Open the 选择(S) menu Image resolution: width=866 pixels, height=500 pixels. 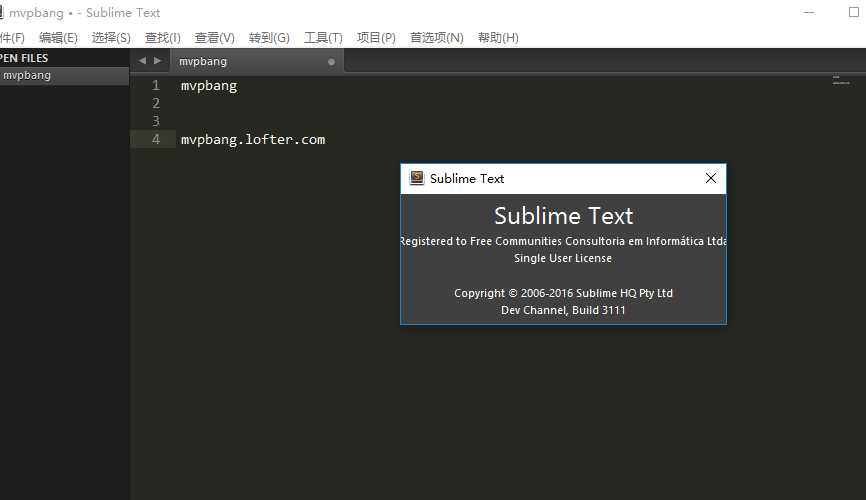point(111,38)
